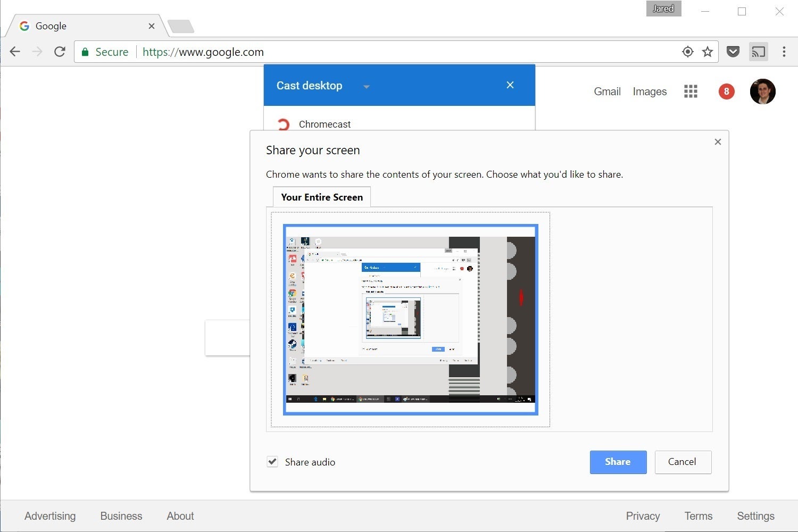This screenshot has height=532, width=798.
Task: View the 8 Google notifications
Action: point(727,92)
